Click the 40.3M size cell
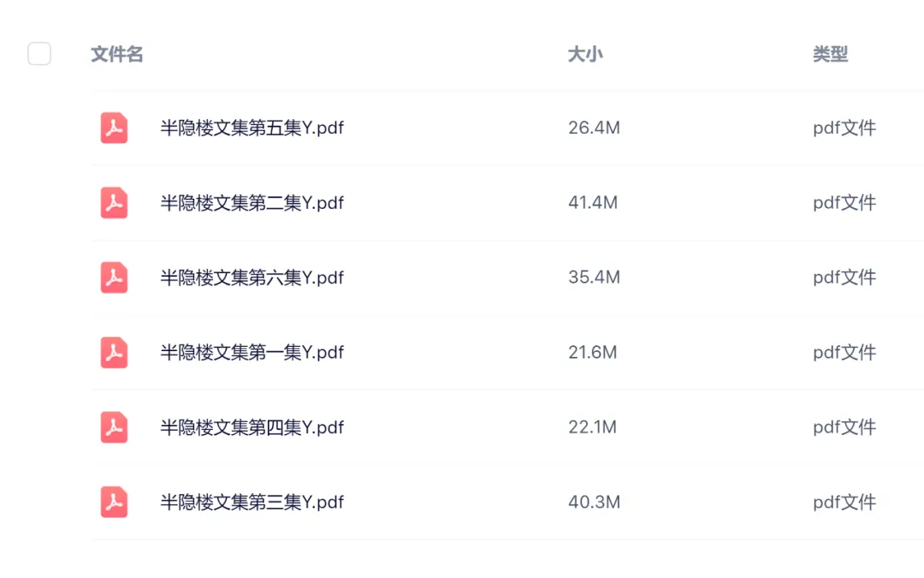 pyautogui.click(x=594, y=502)
